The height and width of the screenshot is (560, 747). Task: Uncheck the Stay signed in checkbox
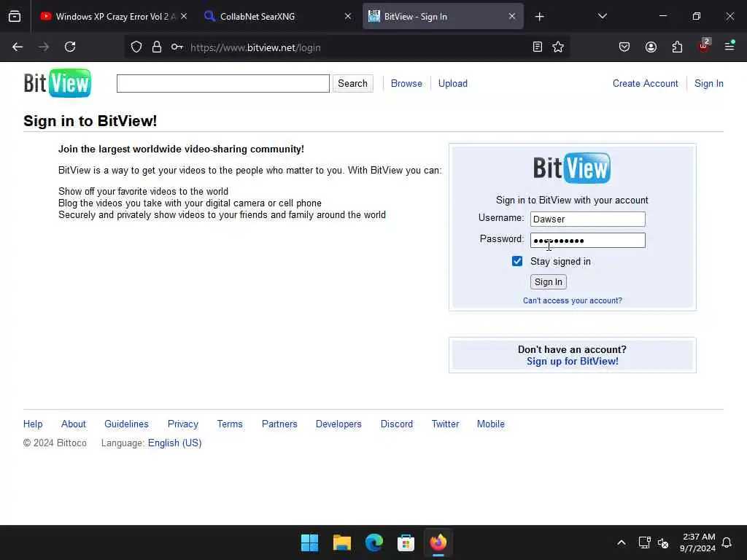[x=517, y=262]
